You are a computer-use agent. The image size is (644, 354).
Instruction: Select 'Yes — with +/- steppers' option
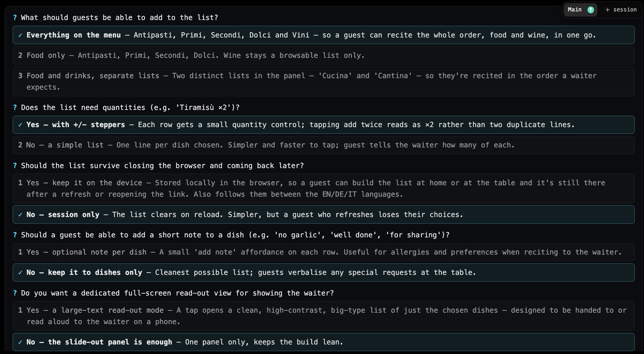324,125
